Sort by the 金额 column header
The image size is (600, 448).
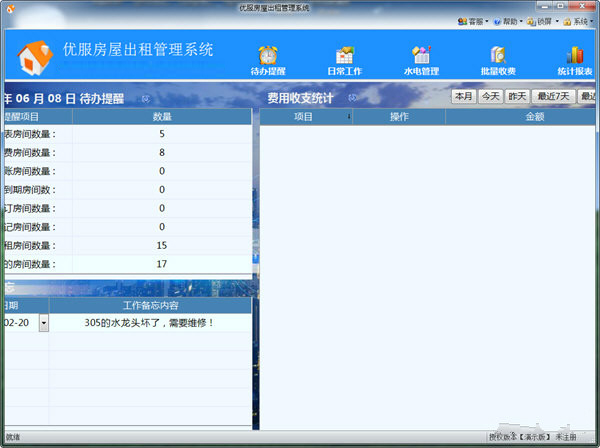(x=534, y=117)
